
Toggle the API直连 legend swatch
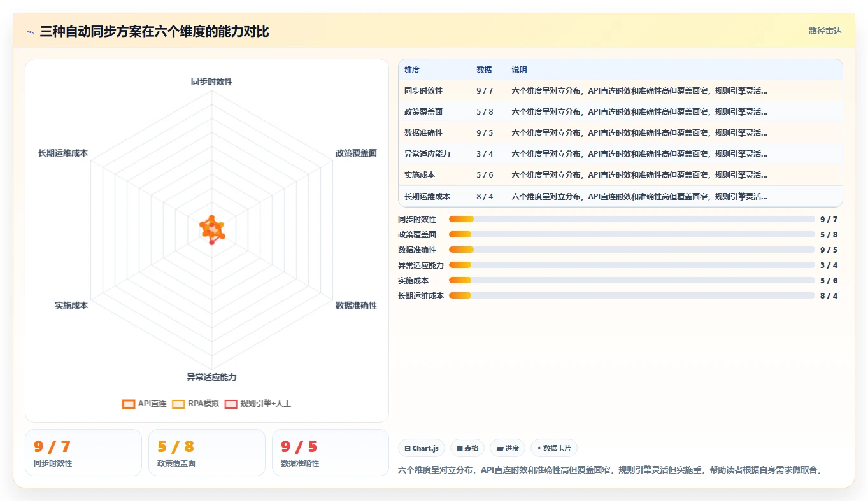point(129,404)
